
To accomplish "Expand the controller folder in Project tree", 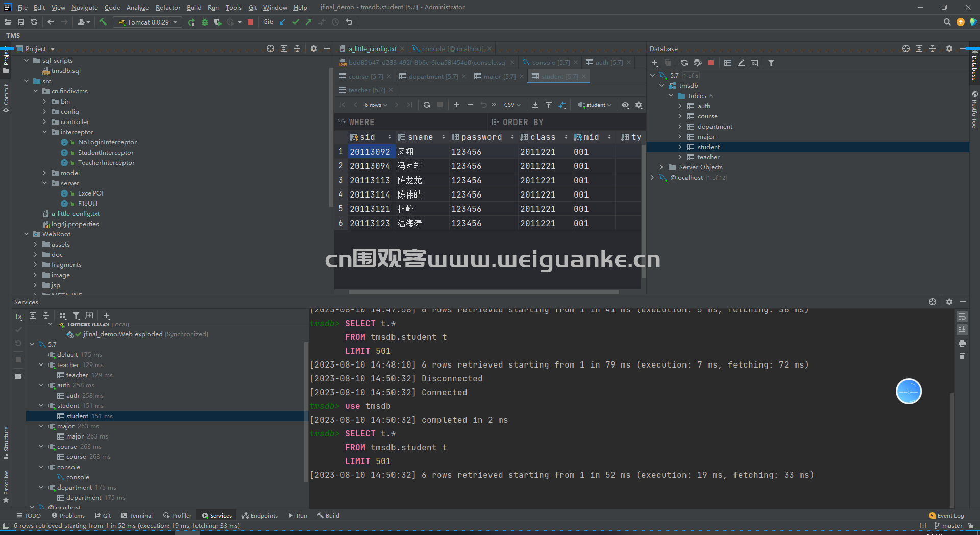I will click(x=45, y=122).
